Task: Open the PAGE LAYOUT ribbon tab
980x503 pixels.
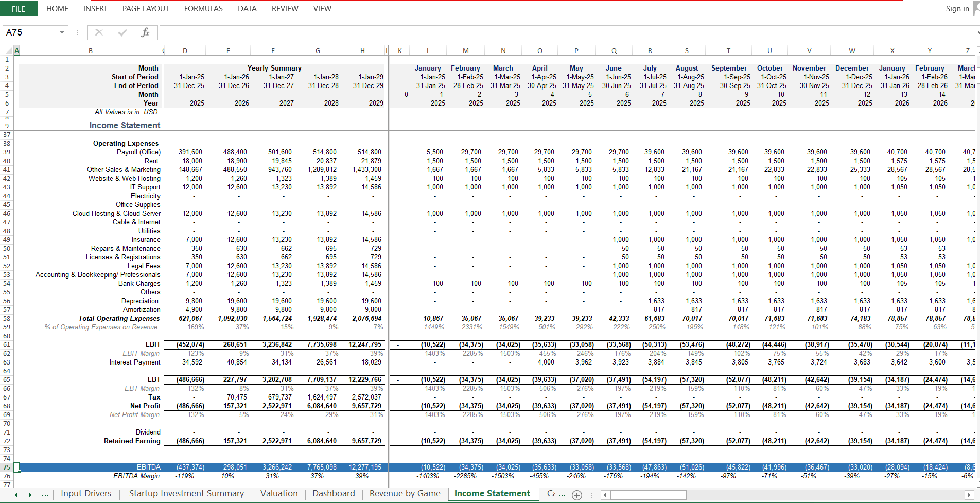Action: pyautogui.click(x=146, y=9)
